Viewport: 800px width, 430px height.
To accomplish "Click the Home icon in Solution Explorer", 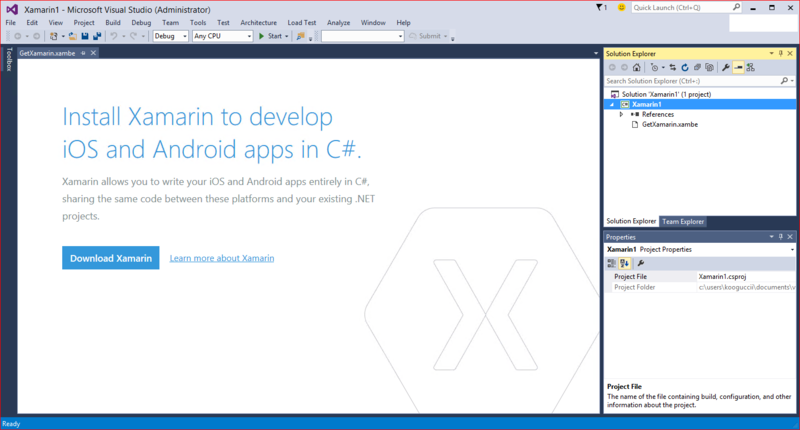I will click(x=637, y=67).
